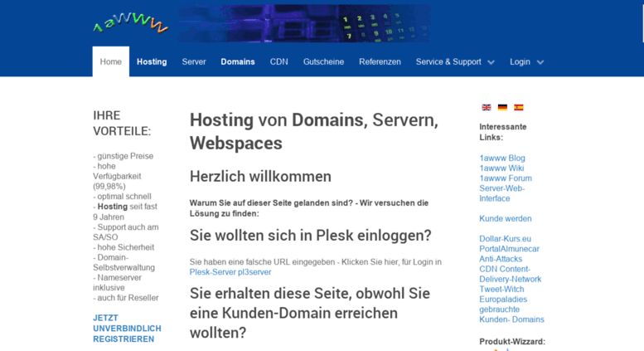
Task: Open the Service & Support menu item
Action: point(448,61)
